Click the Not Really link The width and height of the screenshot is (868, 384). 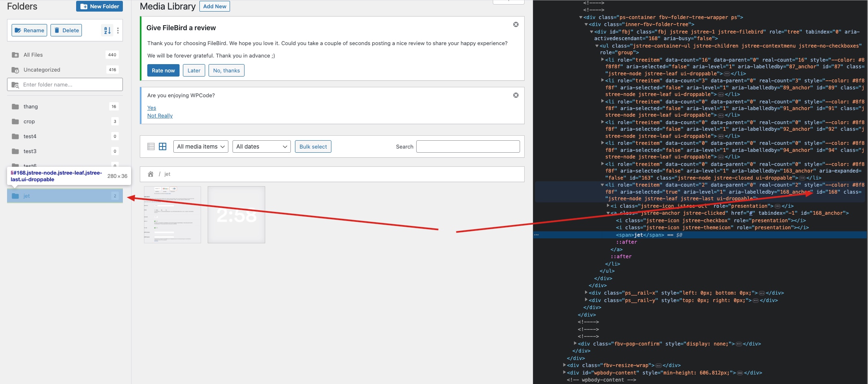160,116
